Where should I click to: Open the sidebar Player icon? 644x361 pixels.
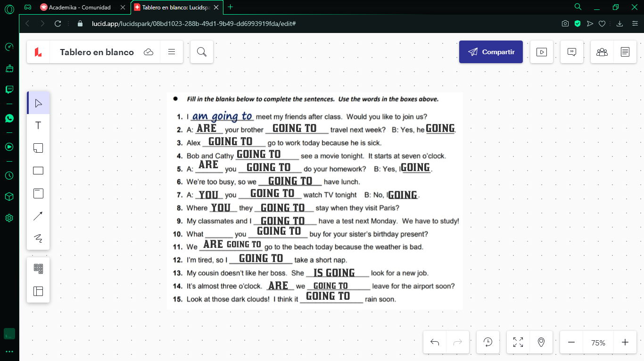[x=9, y=147]
